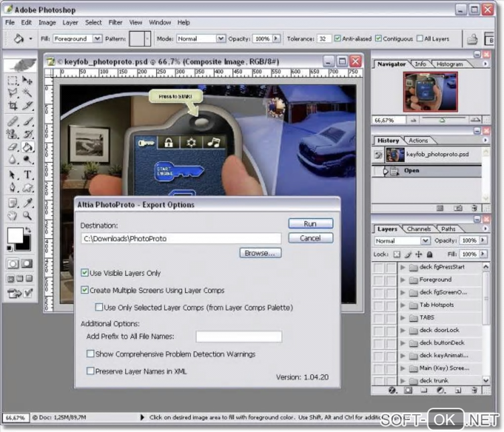504x432 pixels.
Task: Expand the TABS layer group
Action: coord(402,318)
